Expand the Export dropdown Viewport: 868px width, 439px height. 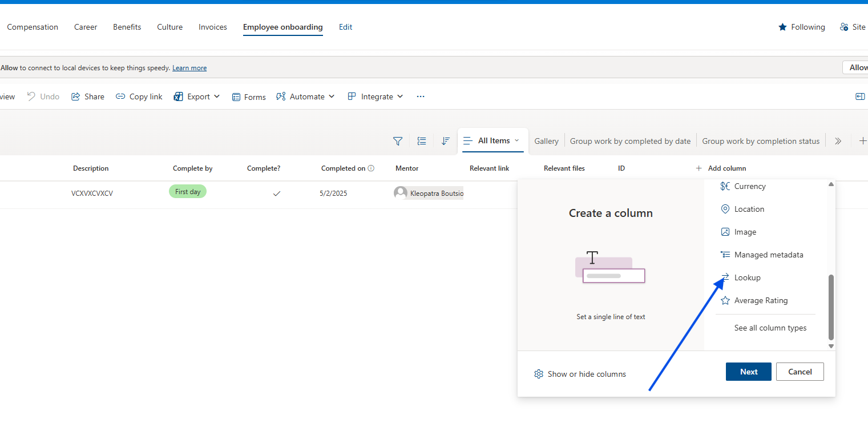pos(197,96)
